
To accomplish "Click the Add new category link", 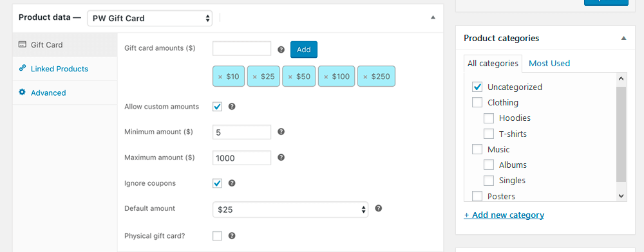I will [x=504, y=215].
